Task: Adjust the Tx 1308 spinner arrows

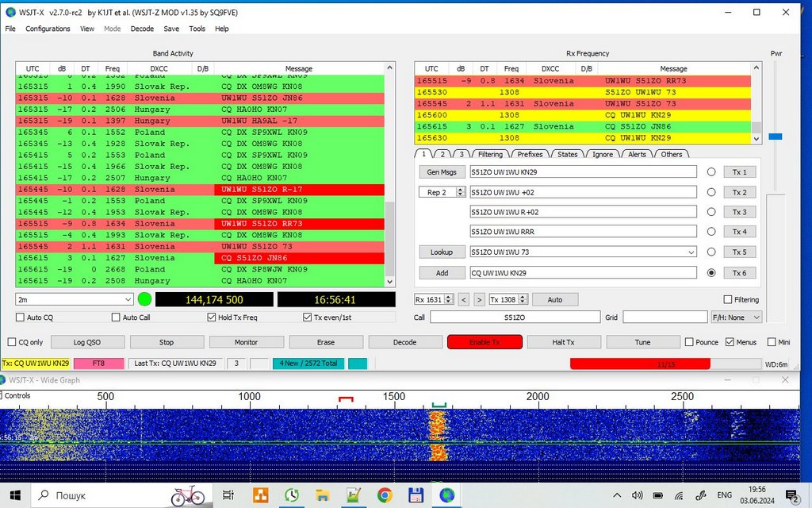Action: coord(523,299)
